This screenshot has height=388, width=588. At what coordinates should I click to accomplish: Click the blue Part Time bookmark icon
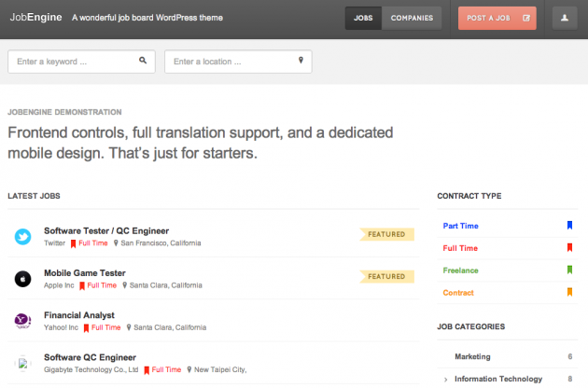tap(569, 225)
